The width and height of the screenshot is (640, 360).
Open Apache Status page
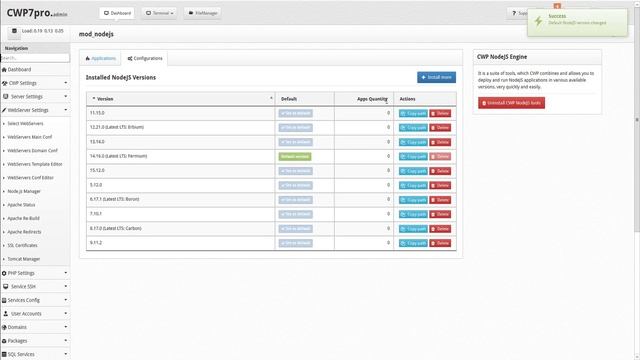point(21,205)
